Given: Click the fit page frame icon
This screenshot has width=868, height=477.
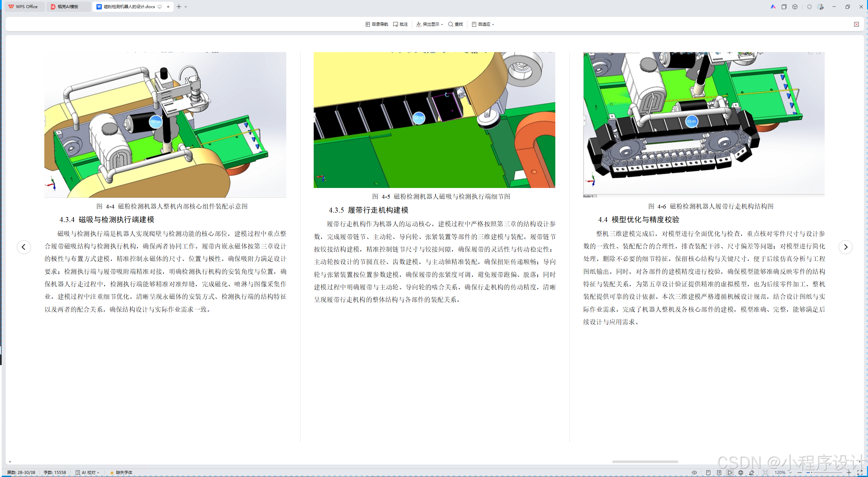Looking at the screenshot, I should click(x=765, y=473).
